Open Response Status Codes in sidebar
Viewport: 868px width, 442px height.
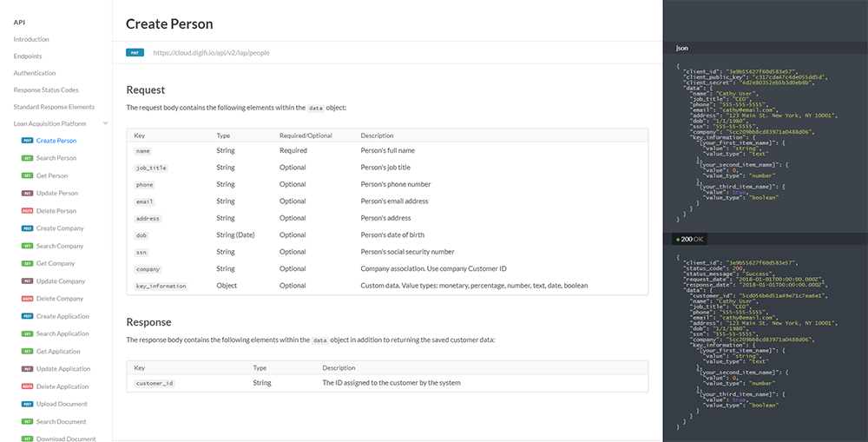(46, 89)
